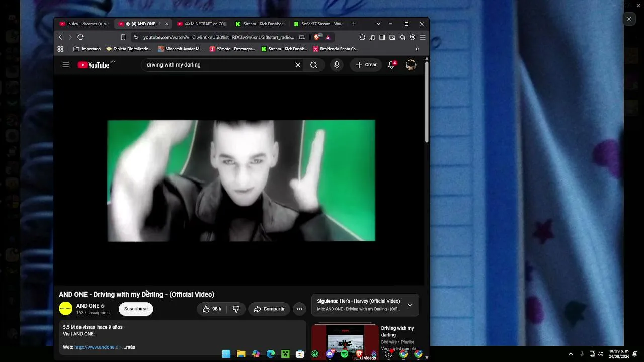644x362 pixels.
Task: Open the browser main menu icon
Action: (x=423, y=37)
